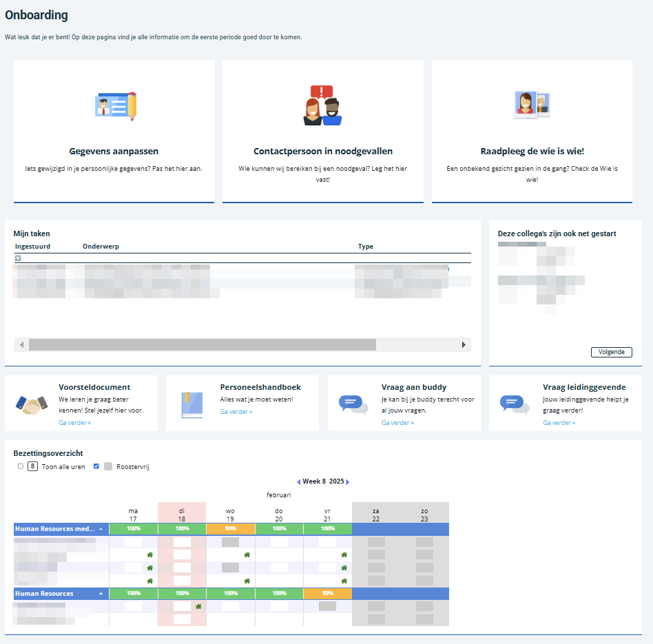Click the Contactpersoon in noodgevallen people icon
Viewport: 653px width, 644px height.
322,105
